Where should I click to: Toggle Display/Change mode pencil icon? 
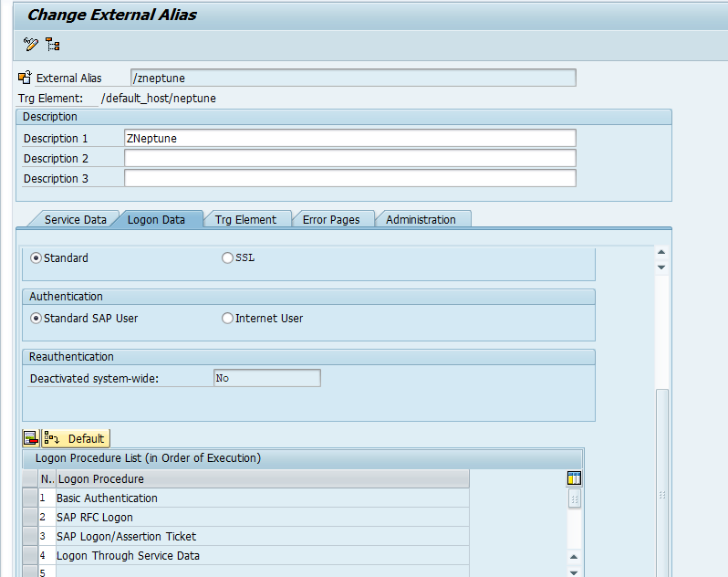(x=31, y=44)
